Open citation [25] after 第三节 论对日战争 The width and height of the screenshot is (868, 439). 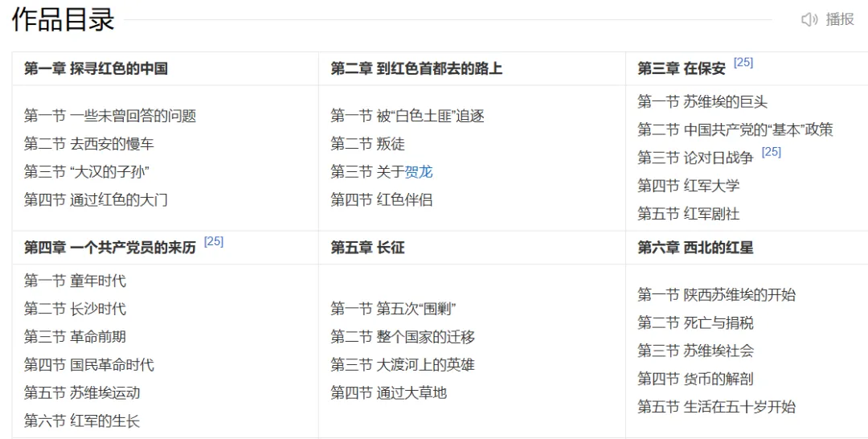pos(771,152)
